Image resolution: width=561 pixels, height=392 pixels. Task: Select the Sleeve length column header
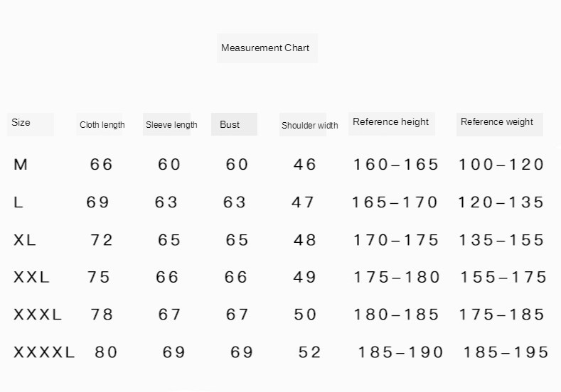click(171, 125)
